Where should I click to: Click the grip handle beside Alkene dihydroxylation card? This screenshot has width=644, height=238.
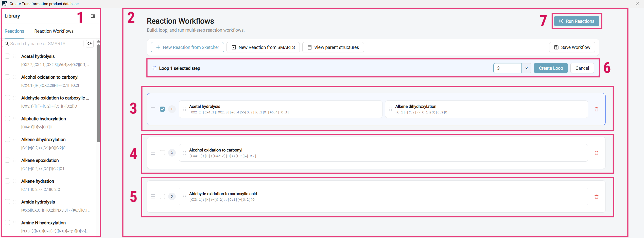390,109
